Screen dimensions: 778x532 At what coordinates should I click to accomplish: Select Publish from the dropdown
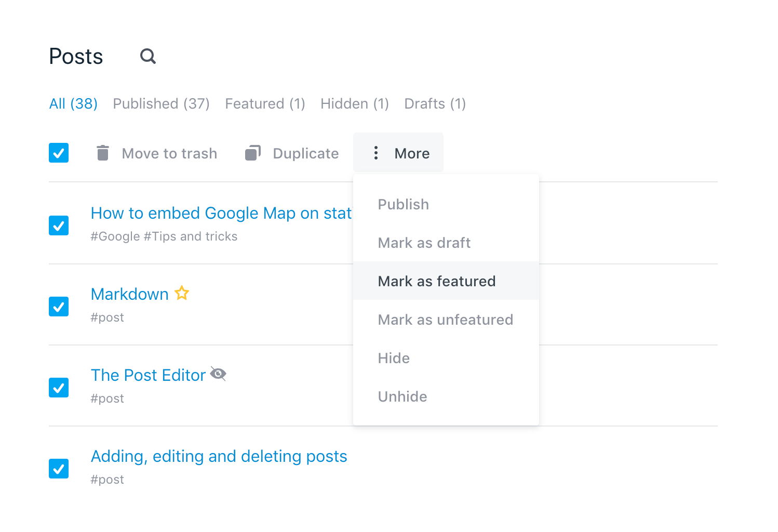click(404, 204)
